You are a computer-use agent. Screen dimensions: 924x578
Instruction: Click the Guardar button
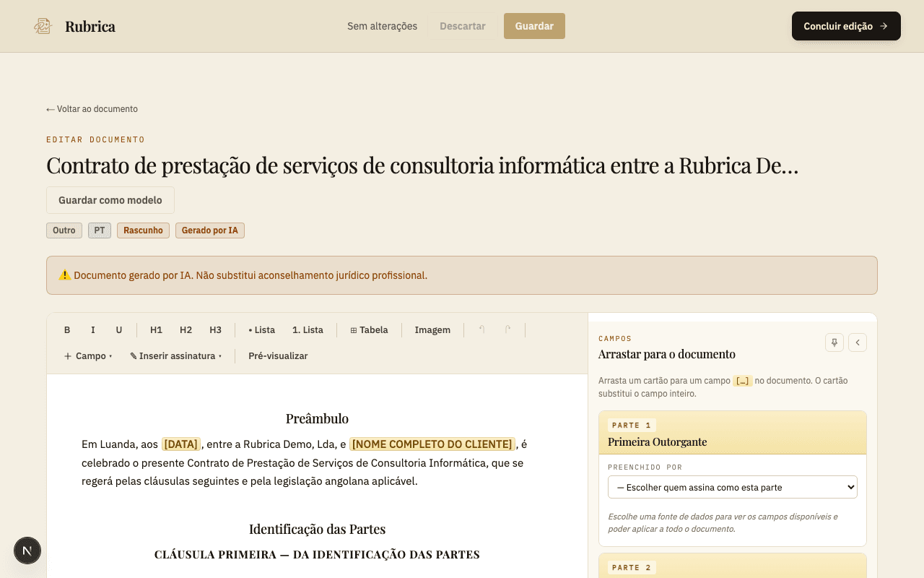(534, 26)
